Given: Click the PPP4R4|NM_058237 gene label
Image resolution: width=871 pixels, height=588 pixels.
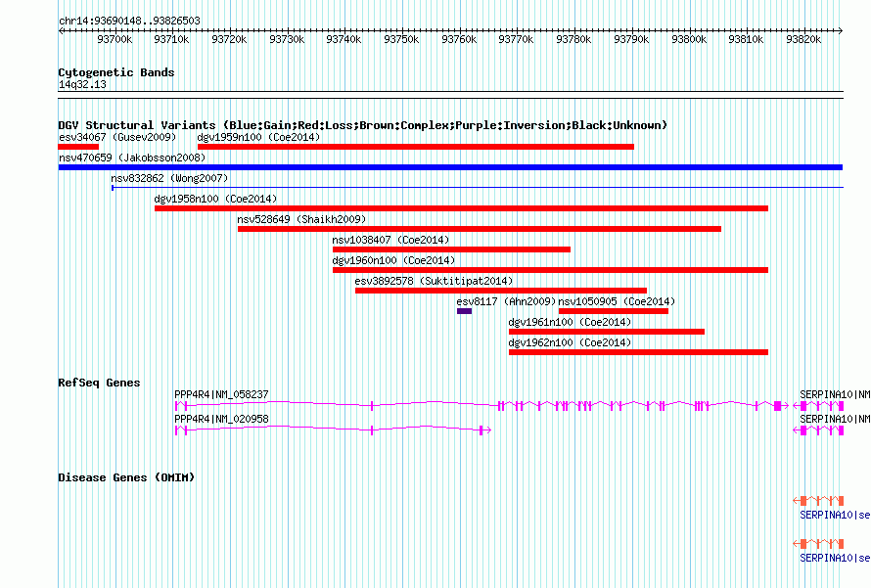Looking at the screenshot, I should click(221, 394).
